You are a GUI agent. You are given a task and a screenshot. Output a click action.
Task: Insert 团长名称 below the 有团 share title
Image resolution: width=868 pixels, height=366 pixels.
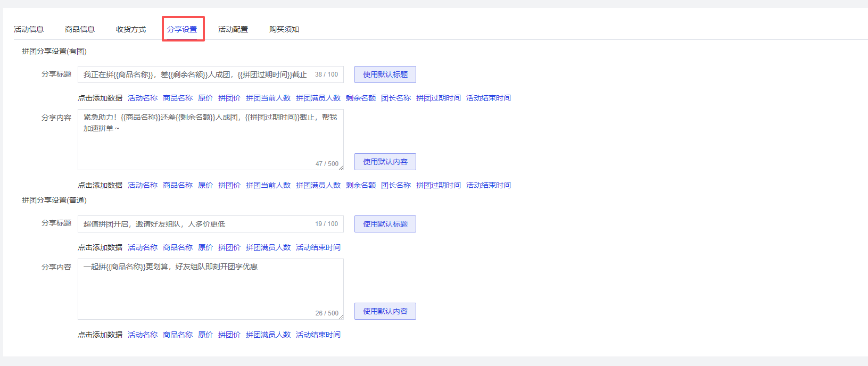point(396,98)
